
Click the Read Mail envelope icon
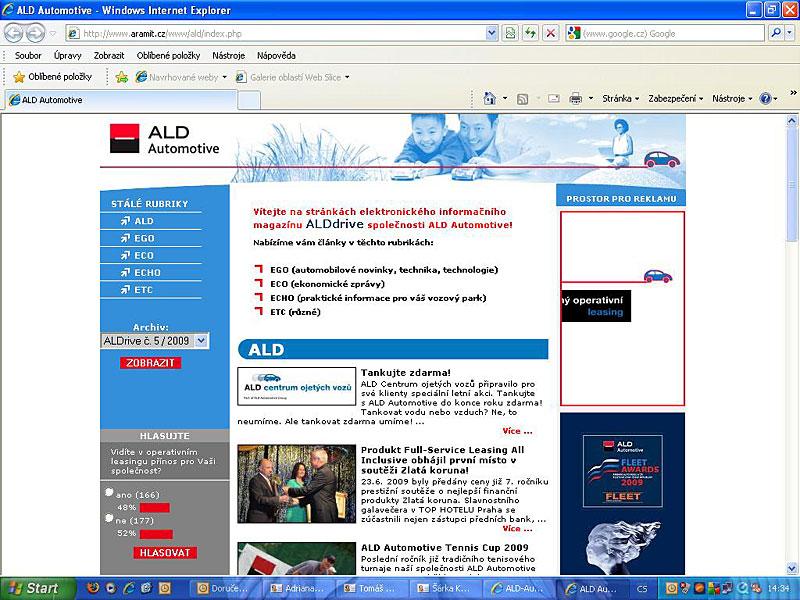point(554,98)
